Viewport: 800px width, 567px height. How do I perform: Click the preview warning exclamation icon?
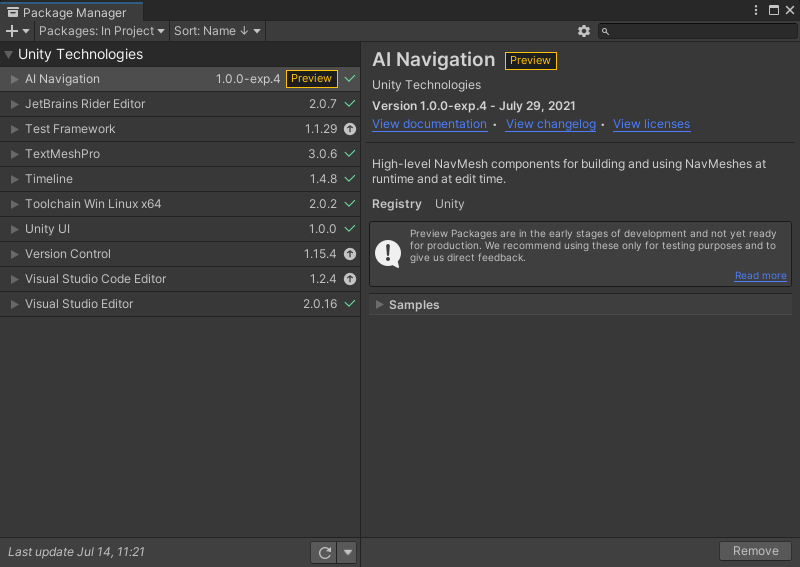tap(388, 254)
